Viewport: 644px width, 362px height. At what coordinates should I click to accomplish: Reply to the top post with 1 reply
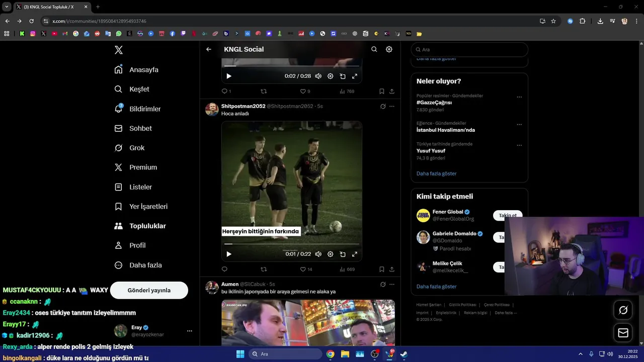click(x=226, y=92)
